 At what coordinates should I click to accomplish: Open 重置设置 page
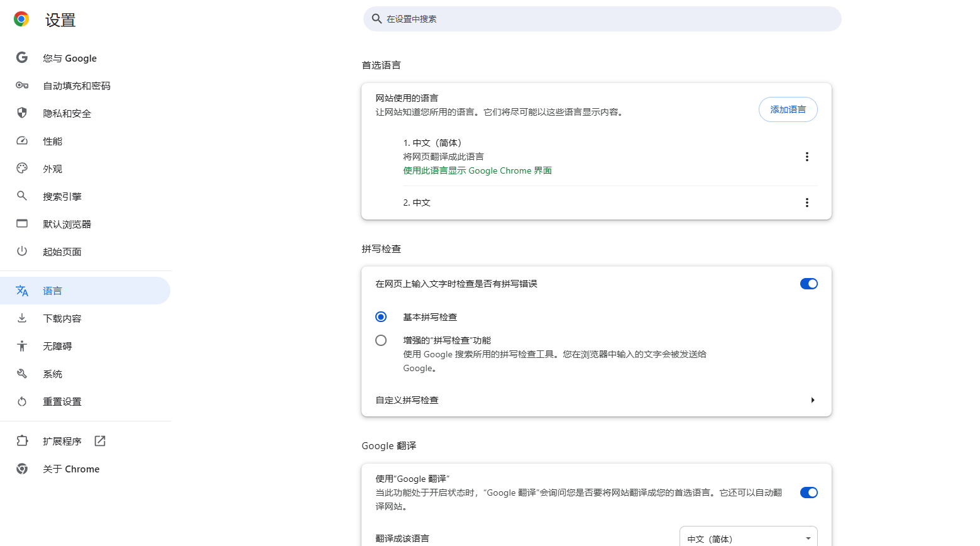(85, 401)
